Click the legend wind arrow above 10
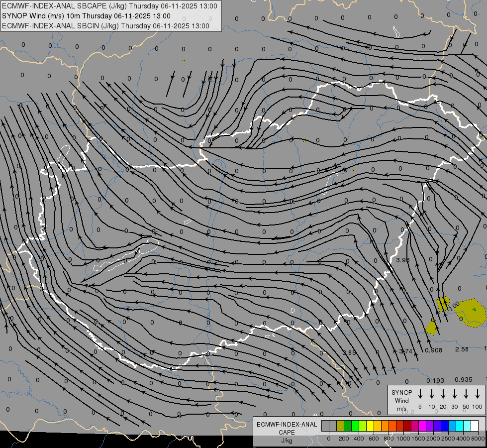The height and width of the screenshot is (448, 487). point(432,394)
